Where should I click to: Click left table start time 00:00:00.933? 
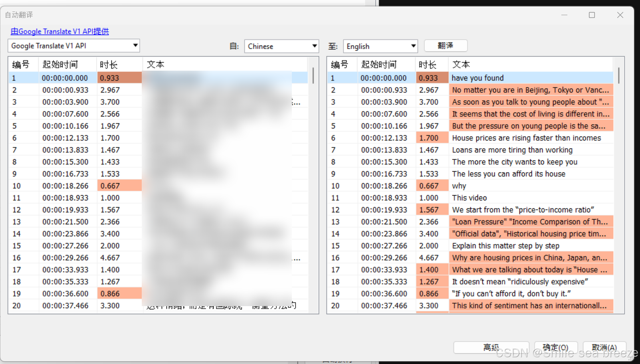(65, 90)
